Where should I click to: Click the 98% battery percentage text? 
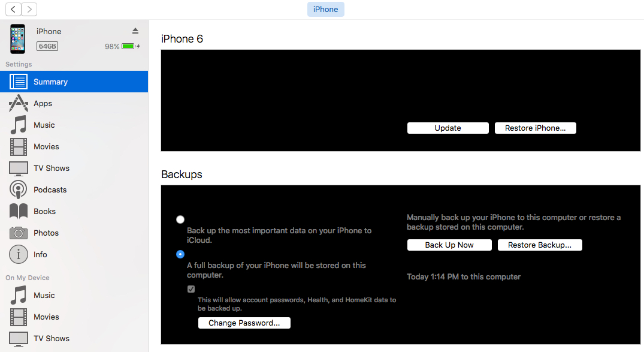[x=111, y=46]
